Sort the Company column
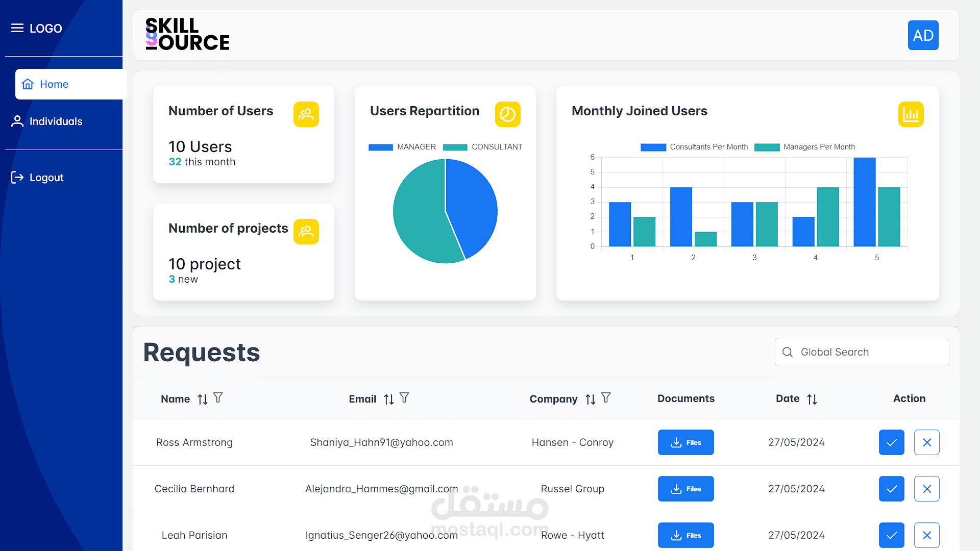Viewport: 980px width, 551px height. (591, 399)
